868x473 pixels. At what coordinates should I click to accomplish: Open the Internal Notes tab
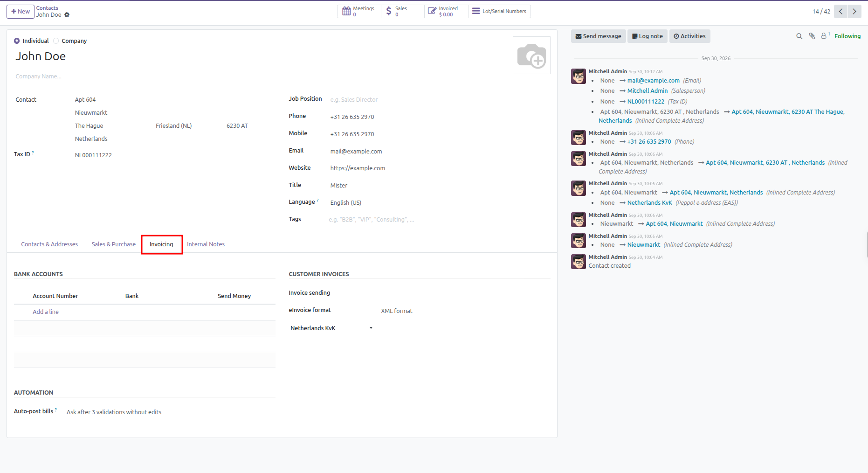tap(206, 244)
